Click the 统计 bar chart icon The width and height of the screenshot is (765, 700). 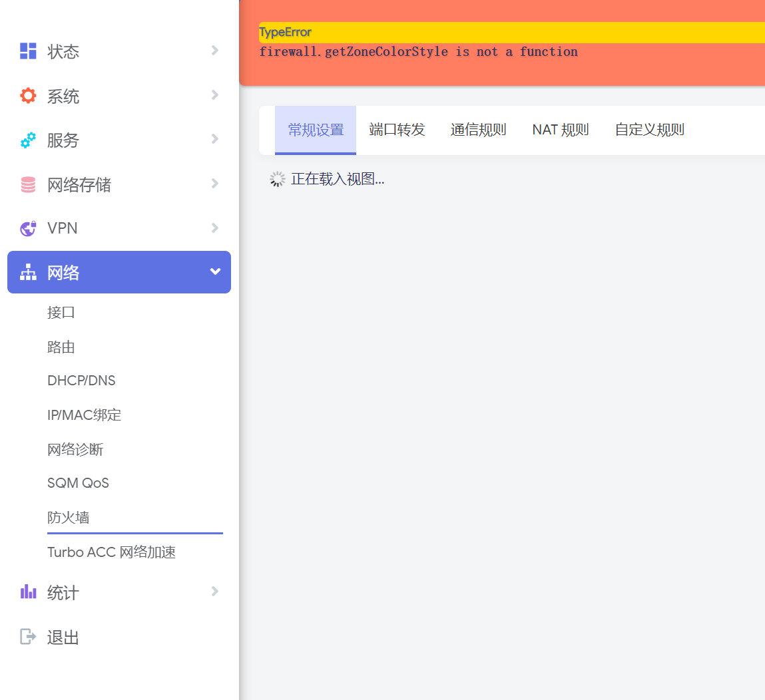tap(27, 592)
